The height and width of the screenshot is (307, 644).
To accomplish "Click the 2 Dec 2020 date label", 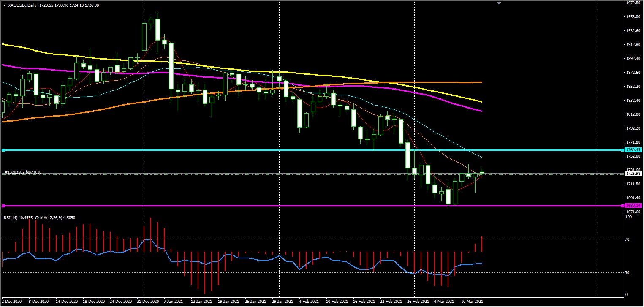I will point(11,302).
